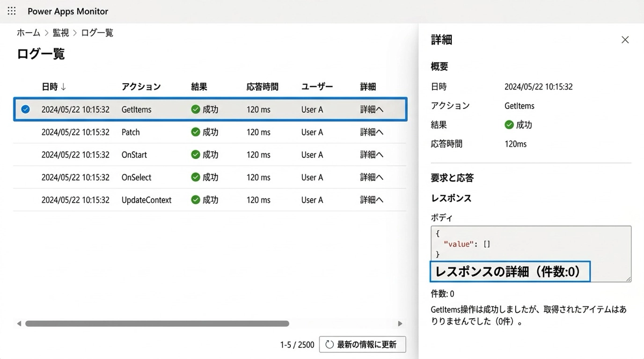Screen dimensions: 644x359
Task: Click the horizontal scrollbar thumb
Action: click(157, 324)
